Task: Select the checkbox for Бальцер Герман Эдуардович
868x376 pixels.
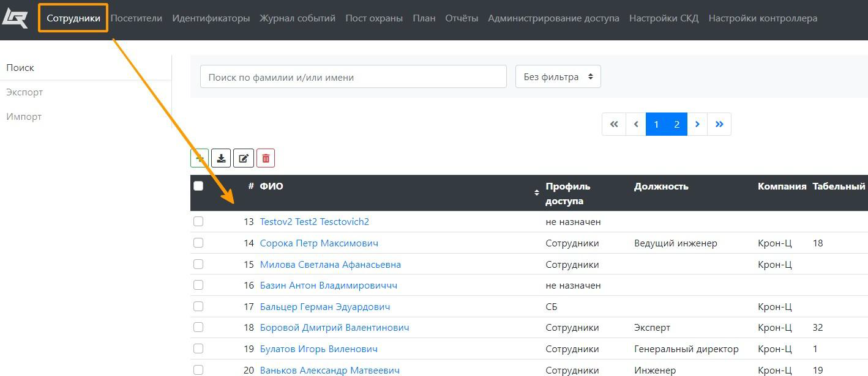Action: pos(198,306)
